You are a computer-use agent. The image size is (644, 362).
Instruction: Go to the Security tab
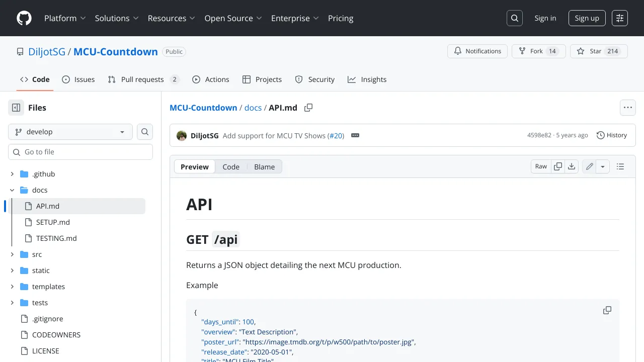point(314,79)
